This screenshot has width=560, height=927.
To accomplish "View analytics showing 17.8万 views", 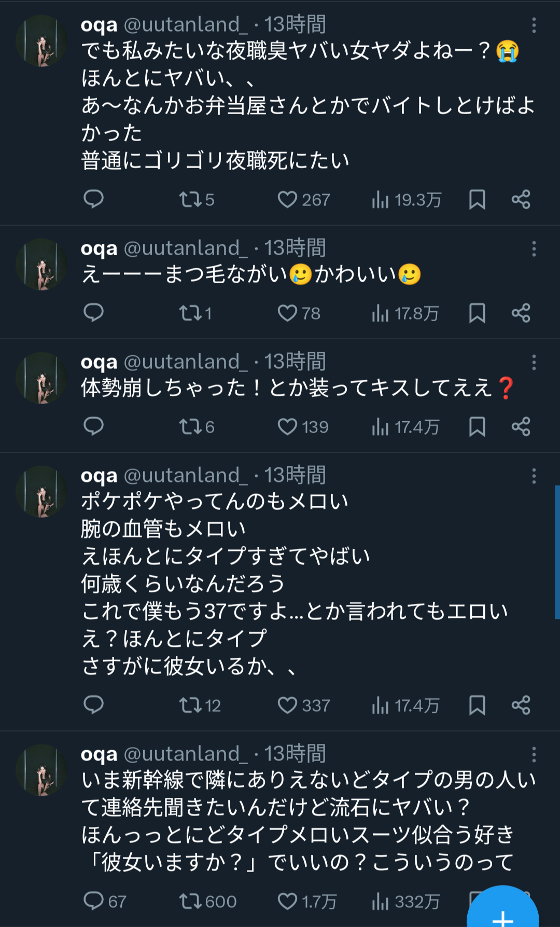I will point(405,313).
